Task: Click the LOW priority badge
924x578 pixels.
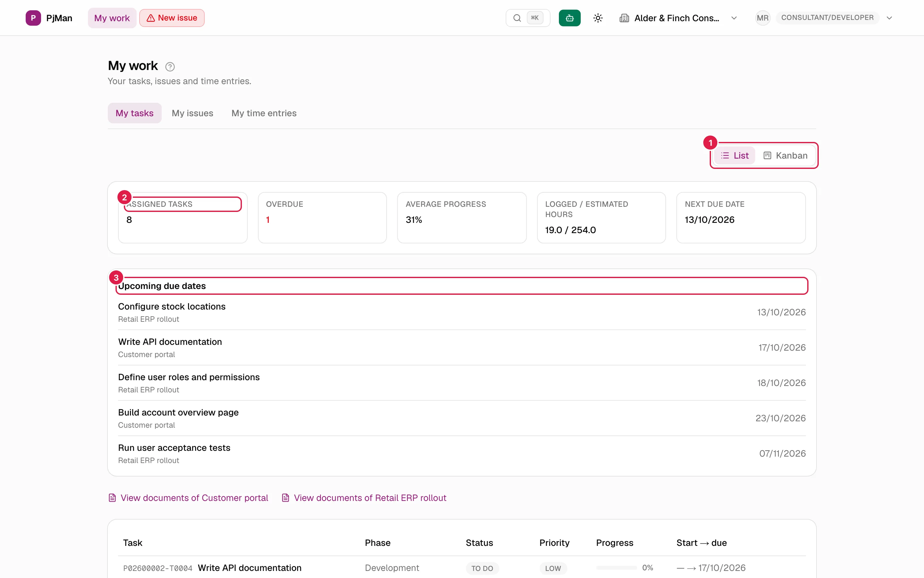Action: click(x=553, y=568)
